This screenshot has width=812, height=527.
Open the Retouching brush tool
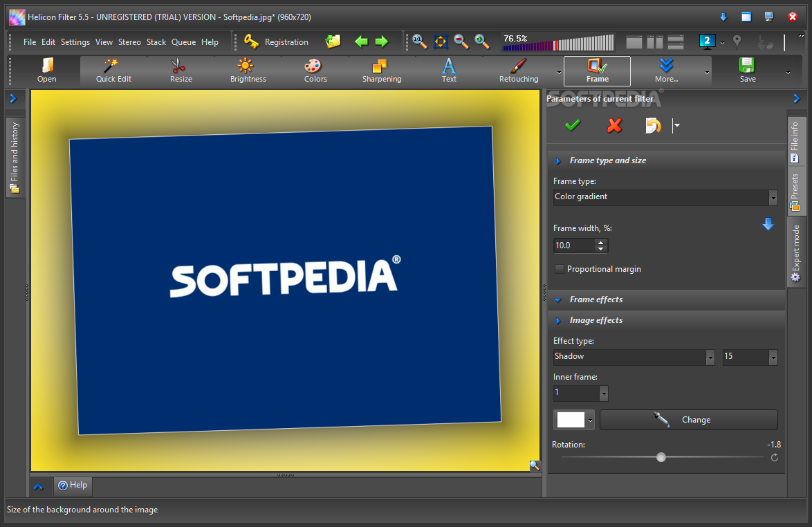click(518, 71)
